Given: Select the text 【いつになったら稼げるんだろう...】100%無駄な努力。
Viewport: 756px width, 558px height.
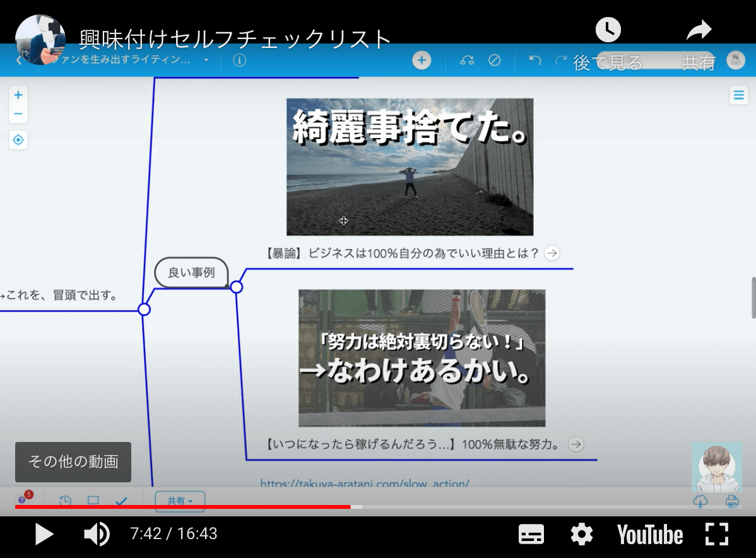Looking at the screenshot, I should click(413, 445).
